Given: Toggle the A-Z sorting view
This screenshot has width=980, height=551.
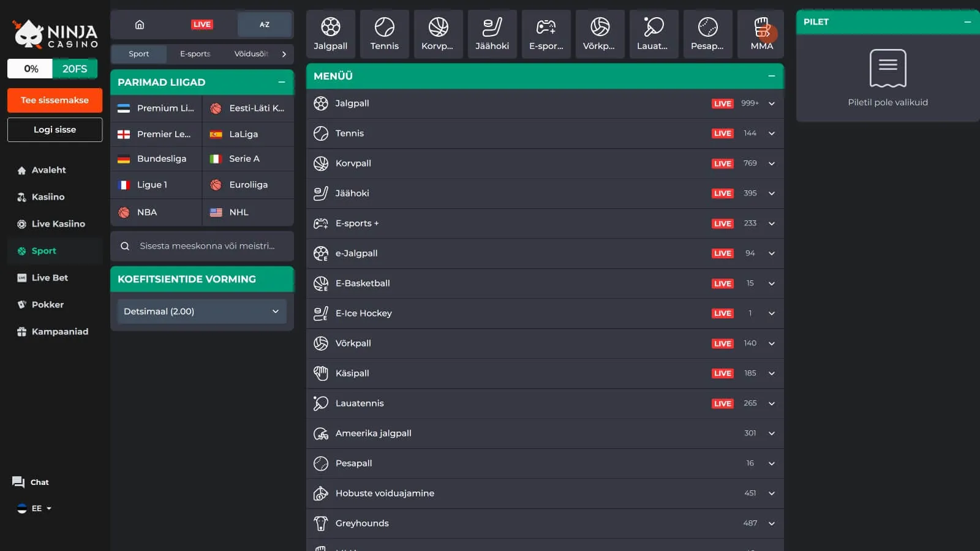Looking at the screenshot, I should [x=264, y=24].
